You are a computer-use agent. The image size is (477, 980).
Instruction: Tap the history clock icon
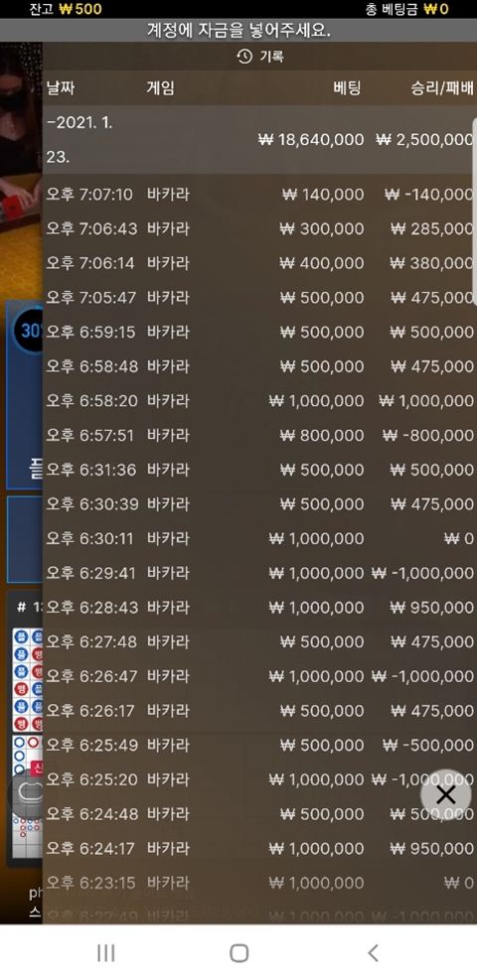tap(243, 57)
